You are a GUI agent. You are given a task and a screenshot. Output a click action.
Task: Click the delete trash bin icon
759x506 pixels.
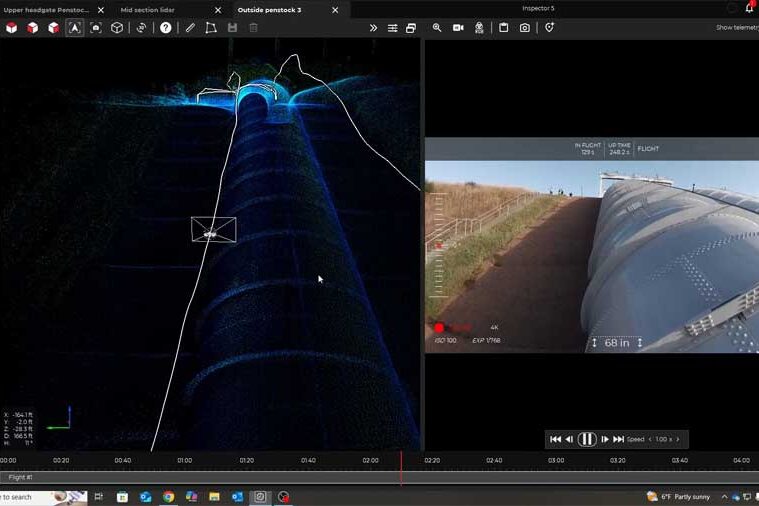click(x=253, y=28)
